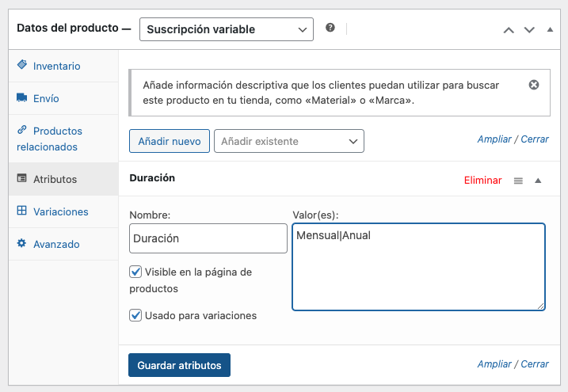The height and width of the screenshot is (392, 568).
Task: Click the bottom Cerrar link
Action: click(x=535, y=363)
